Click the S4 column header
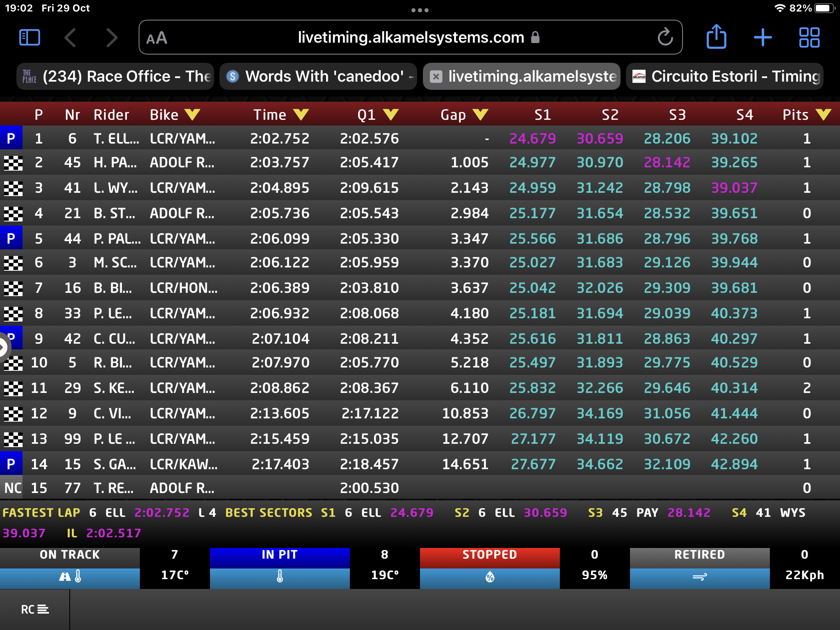 pyautogui.click(x=744, y=115)
